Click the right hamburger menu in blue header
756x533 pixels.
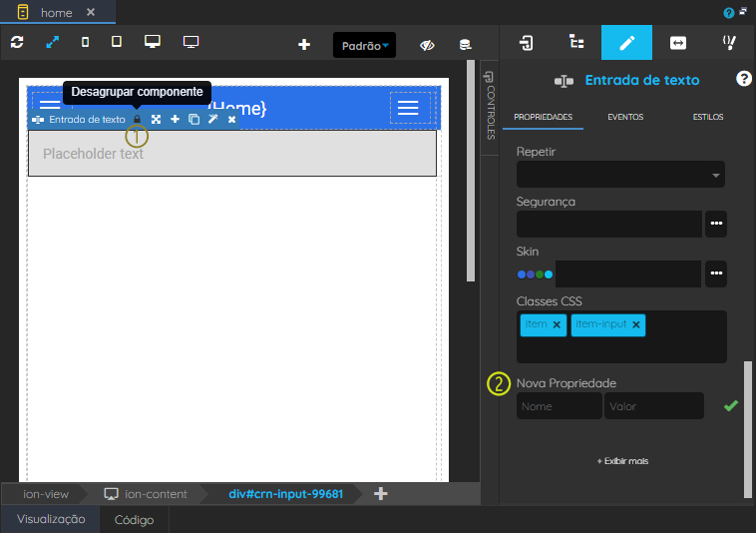[408, 108]
